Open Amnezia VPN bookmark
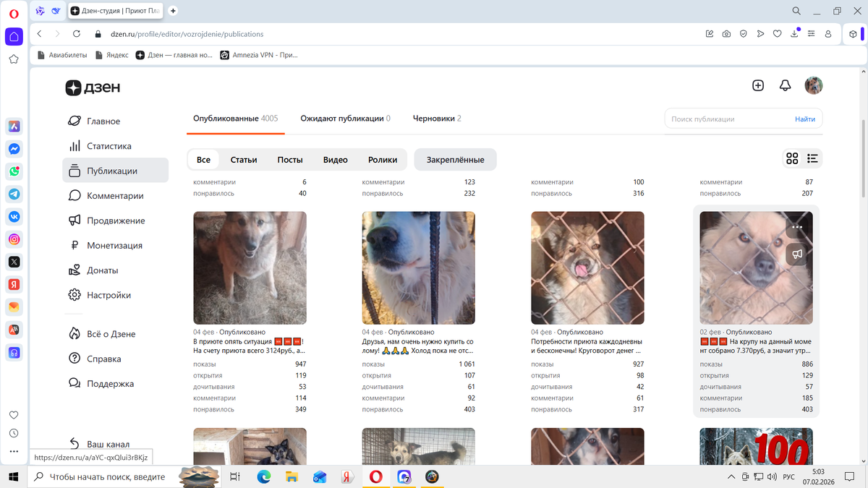 pos(259,55)
